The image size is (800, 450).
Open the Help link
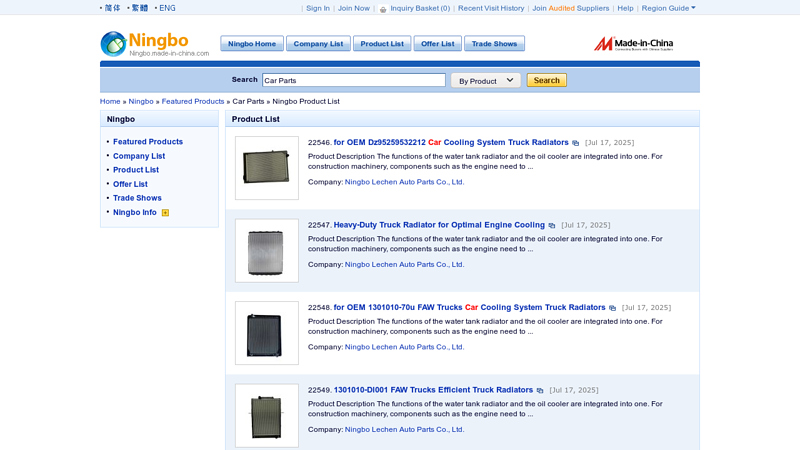click(x=625, y=8)
